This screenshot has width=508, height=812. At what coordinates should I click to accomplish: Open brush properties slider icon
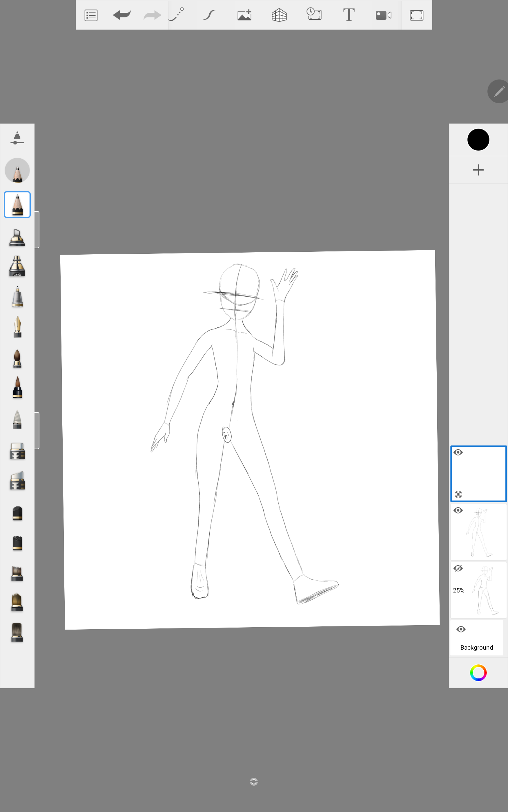pos(17,138)
